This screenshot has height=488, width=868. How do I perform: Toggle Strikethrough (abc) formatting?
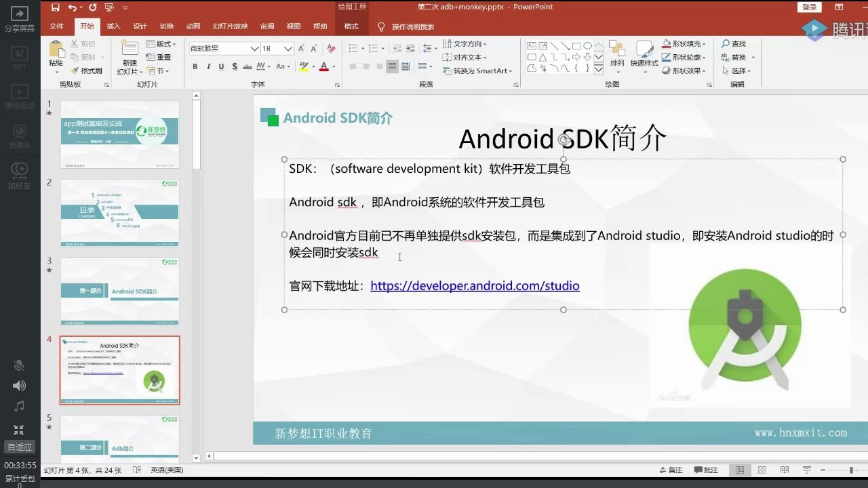click(248, 66)
